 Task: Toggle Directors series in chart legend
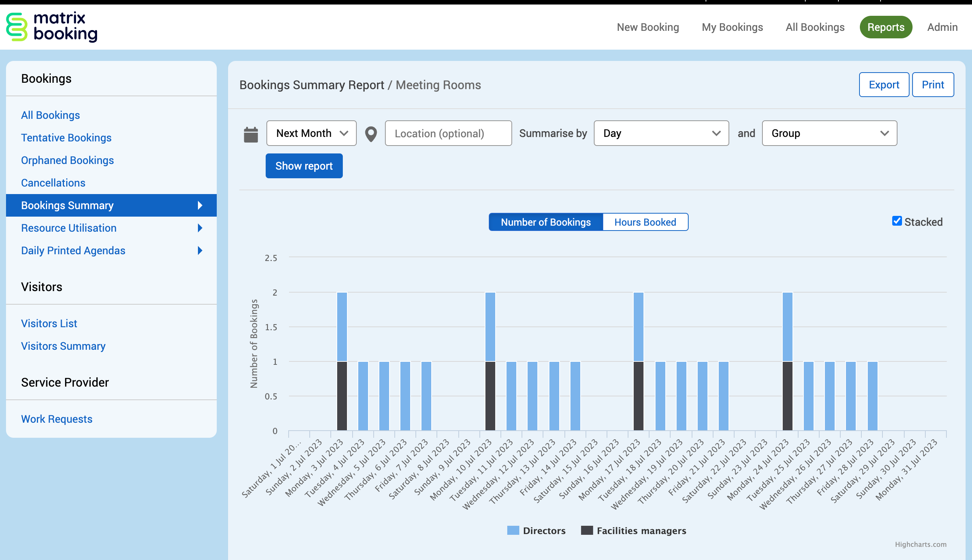pyautogui.click(x=543, y=531)
